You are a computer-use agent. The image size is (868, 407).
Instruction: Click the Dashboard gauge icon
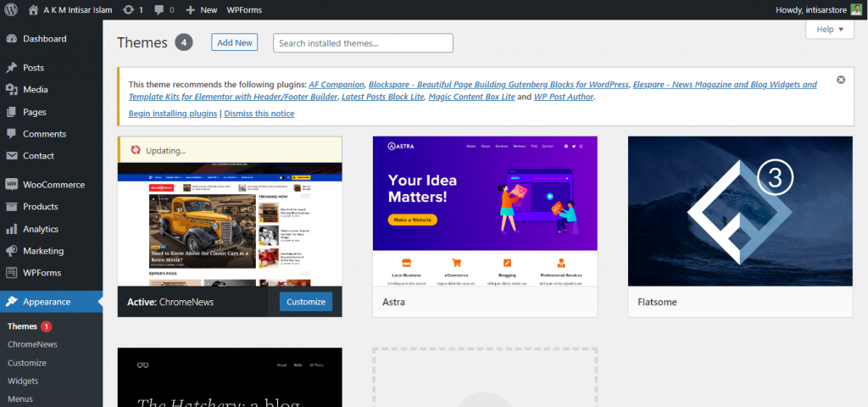pos(11,39)
